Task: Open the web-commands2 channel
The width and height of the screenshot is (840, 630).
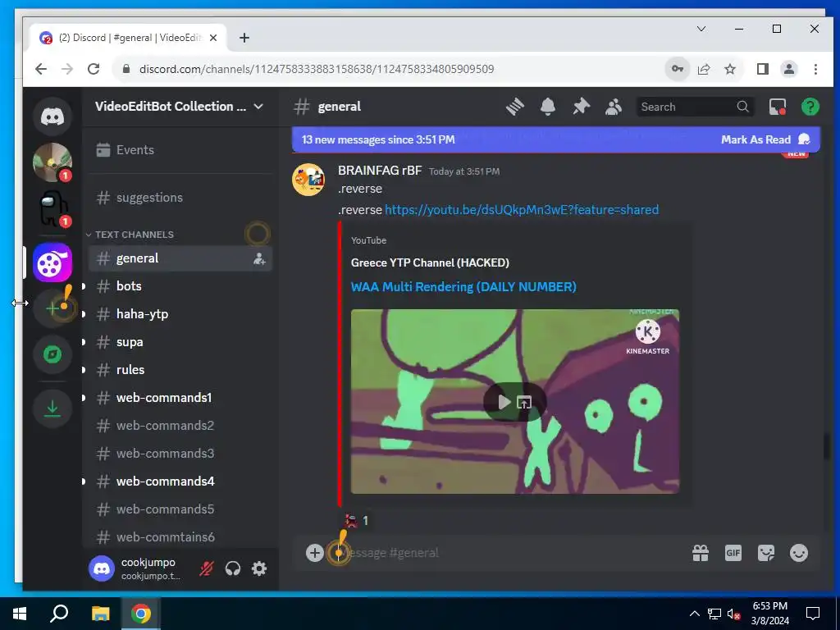Action: pos(180,426)
